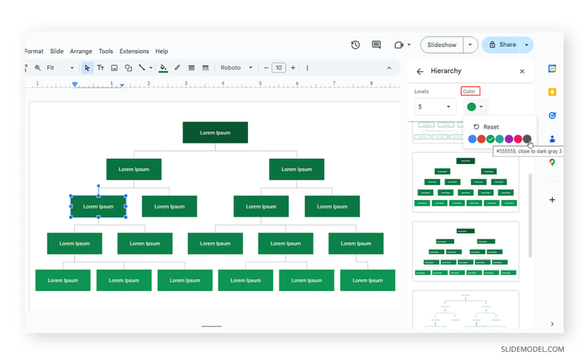Open Google Calendar in side panel
The height and width of the screenshot is (364, 588).
[x=552, y=68]
